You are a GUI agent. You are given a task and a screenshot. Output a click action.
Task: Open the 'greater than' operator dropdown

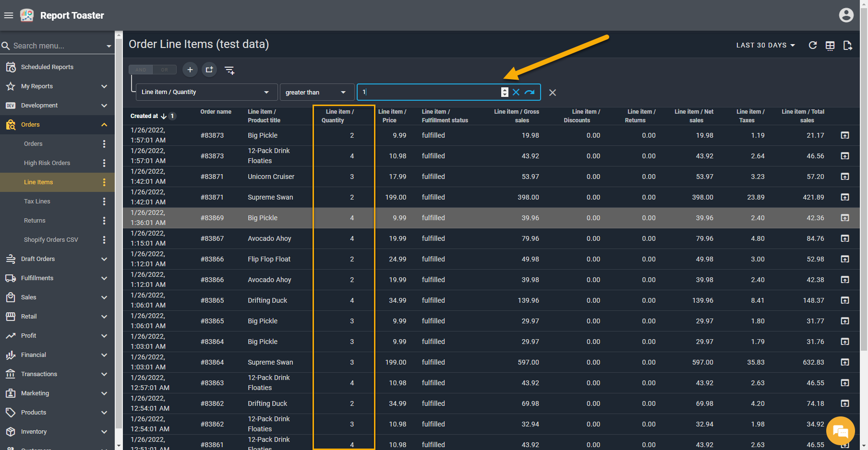click(x=316, y=92)
